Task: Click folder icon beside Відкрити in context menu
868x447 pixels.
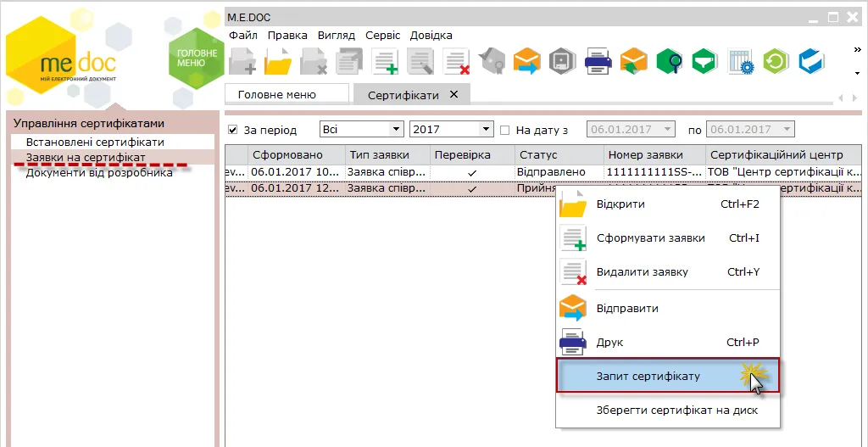Action: tap(573, 204)
